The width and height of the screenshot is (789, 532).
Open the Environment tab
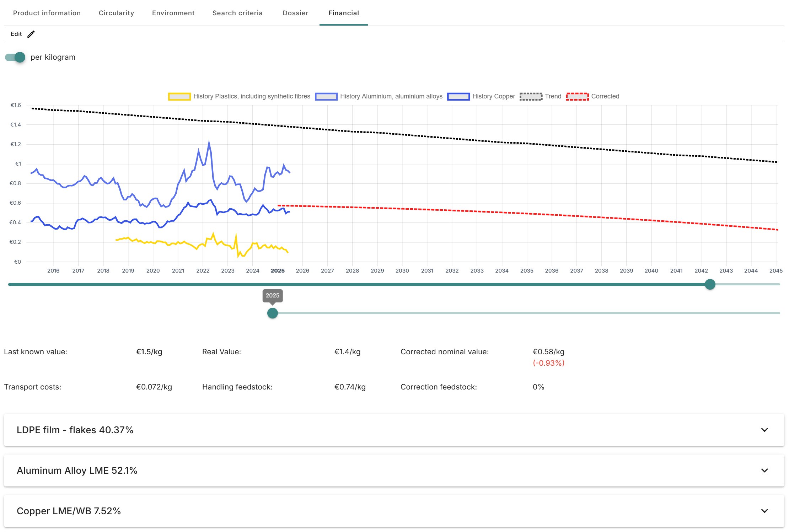point(173,13)
